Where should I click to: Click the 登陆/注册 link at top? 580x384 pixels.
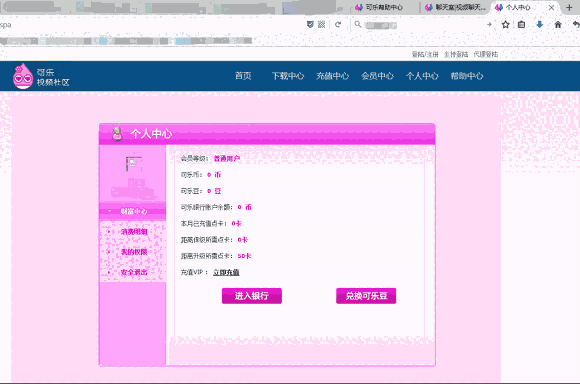pyautogui.click(x=425, y=54)
